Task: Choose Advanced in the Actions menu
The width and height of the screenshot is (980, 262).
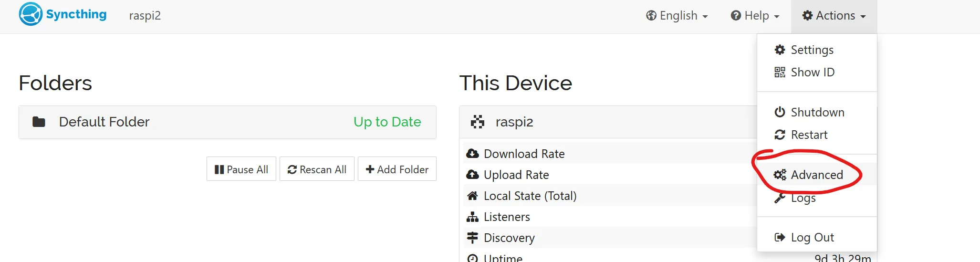Action: pos(817,175)
